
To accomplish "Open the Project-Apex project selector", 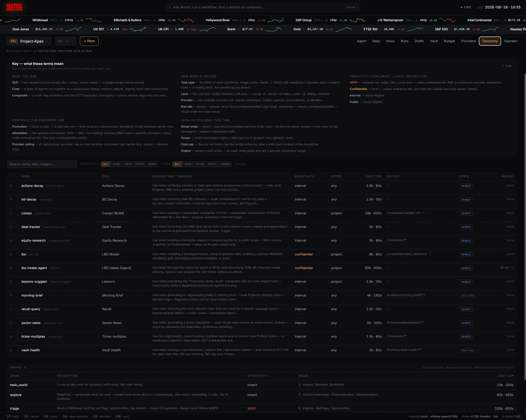I will pyautogui.click(x=29, y=41).
